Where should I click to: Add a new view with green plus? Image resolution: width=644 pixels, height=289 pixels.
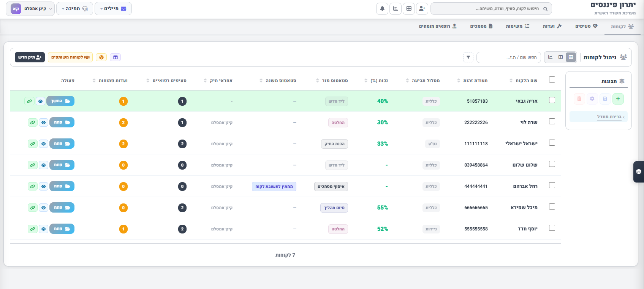point(618,99)
